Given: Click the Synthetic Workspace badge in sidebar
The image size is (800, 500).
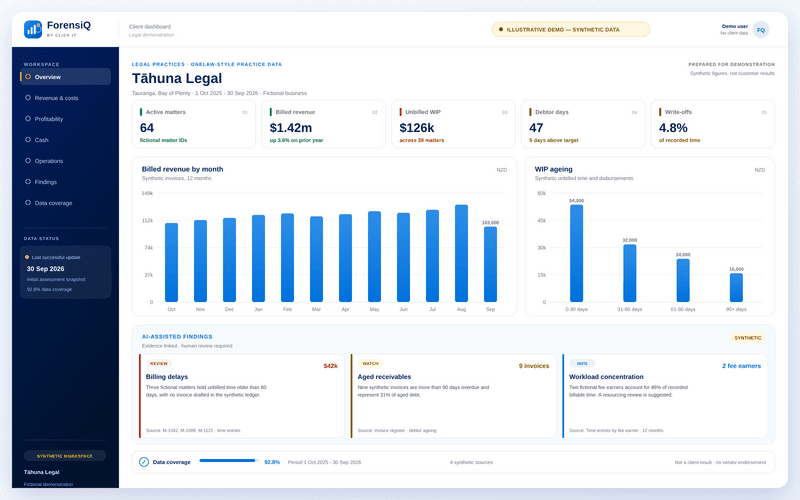Looking at the screenshot, I should click(x=65, y=456).
